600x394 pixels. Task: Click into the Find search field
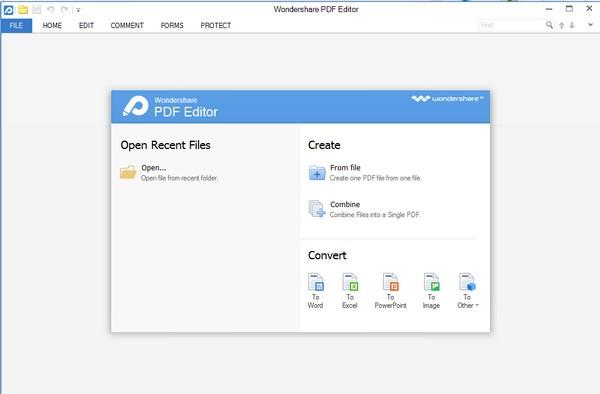pos(511,25)
